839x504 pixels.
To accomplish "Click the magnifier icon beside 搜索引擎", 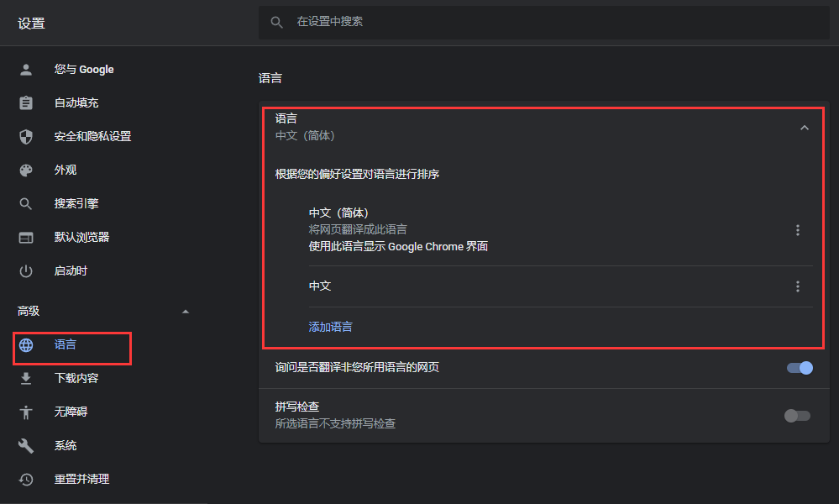I will coord(26,204).
